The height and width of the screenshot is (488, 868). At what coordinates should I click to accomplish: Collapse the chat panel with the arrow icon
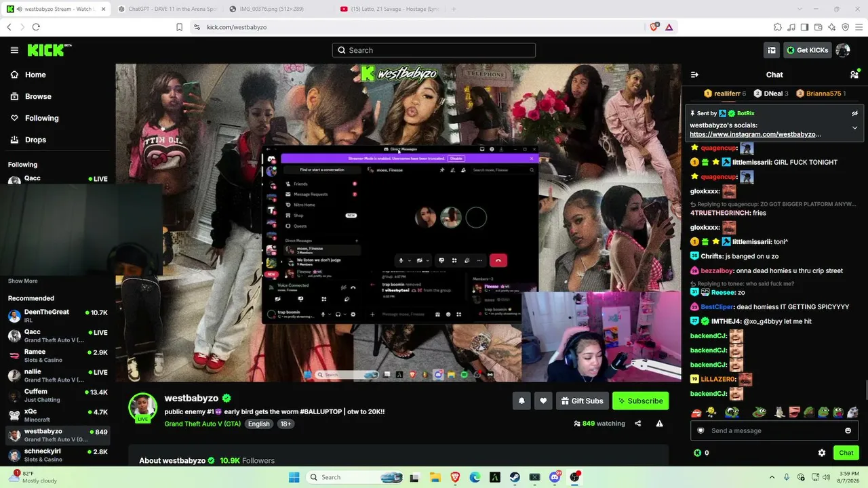694,75
